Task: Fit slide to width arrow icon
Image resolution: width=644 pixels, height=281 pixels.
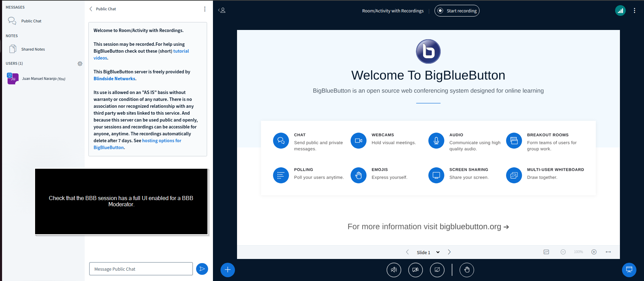Action: 608,252
